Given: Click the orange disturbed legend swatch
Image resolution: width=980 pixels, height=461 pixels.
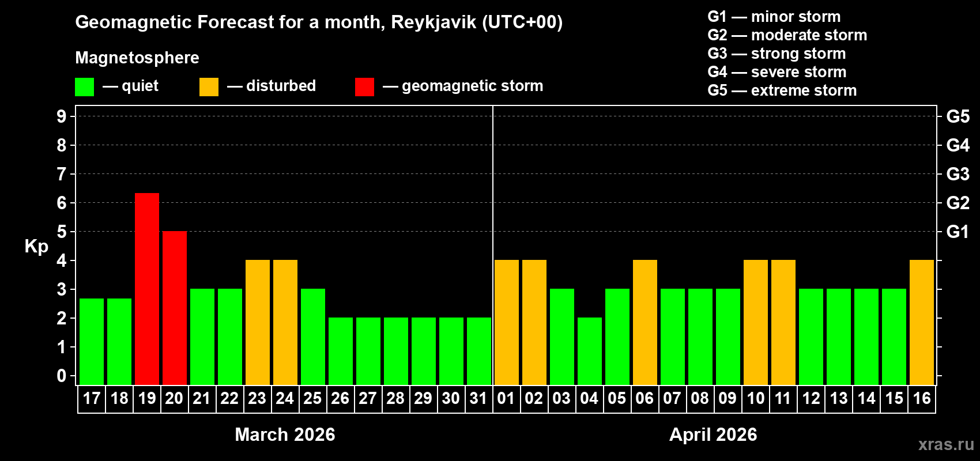Looking at the screenshot, I should (209, 87).
